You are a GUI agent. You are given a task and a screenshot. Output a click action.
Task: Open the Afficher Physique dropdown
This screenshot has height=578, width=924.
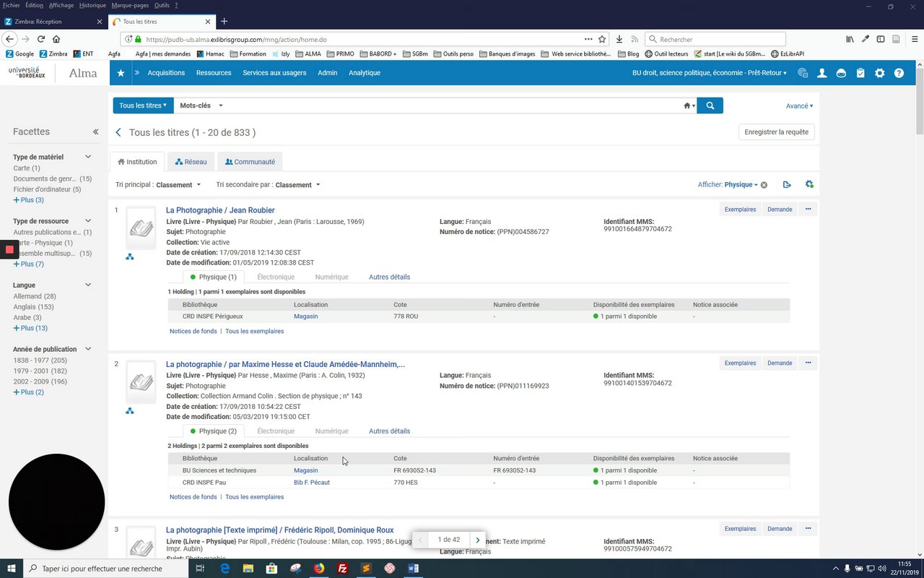coord(741,185)
